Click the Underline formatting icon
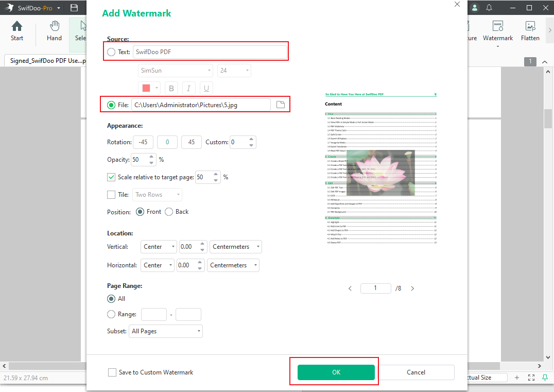The height and width of the screenshot is (392, 554). [x=206, y=88]
